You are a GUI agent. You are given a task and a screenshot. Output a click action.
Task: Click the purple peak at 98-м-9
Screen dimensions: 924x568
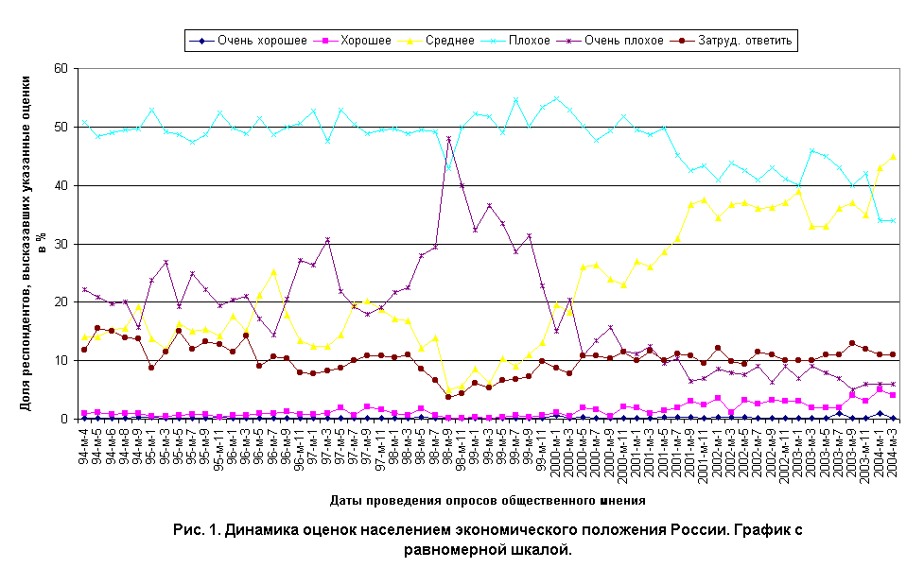(448, 139)
